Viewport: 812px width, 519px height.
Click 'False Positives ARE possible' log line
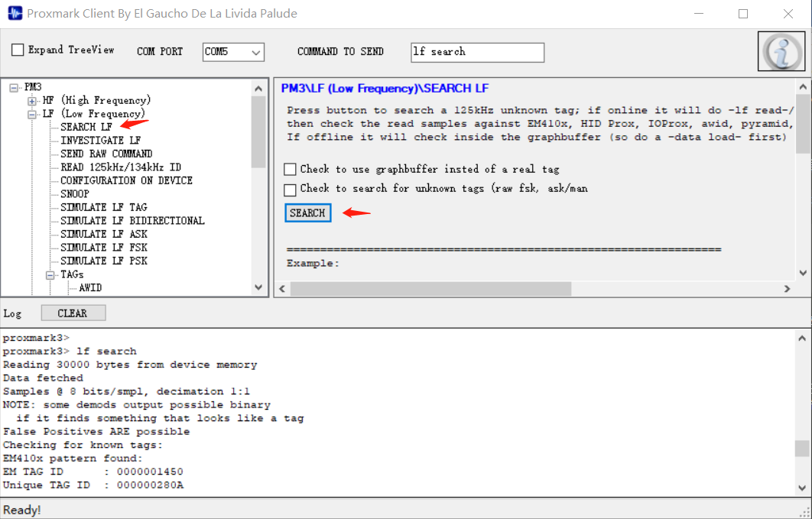click(x=96, y=431)
